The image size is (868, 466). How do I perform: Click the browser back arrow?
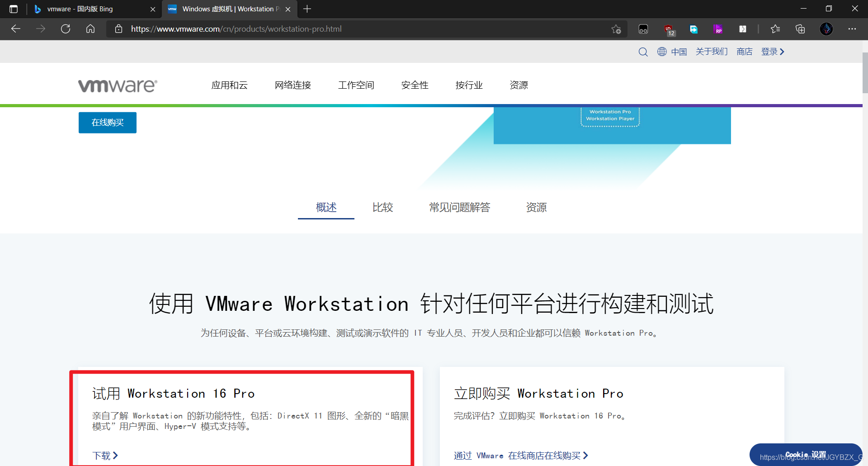coord(16,29)
